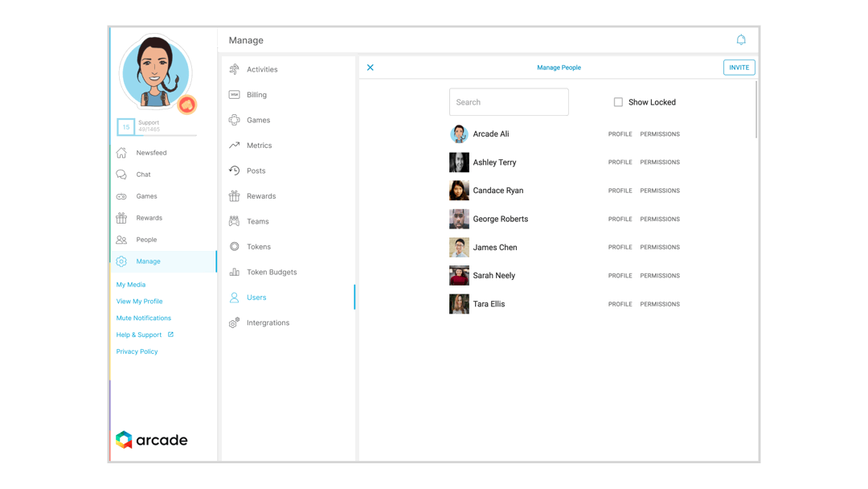Click the name George Roberts
868x489 pixels.
click(x=501, y=220)
